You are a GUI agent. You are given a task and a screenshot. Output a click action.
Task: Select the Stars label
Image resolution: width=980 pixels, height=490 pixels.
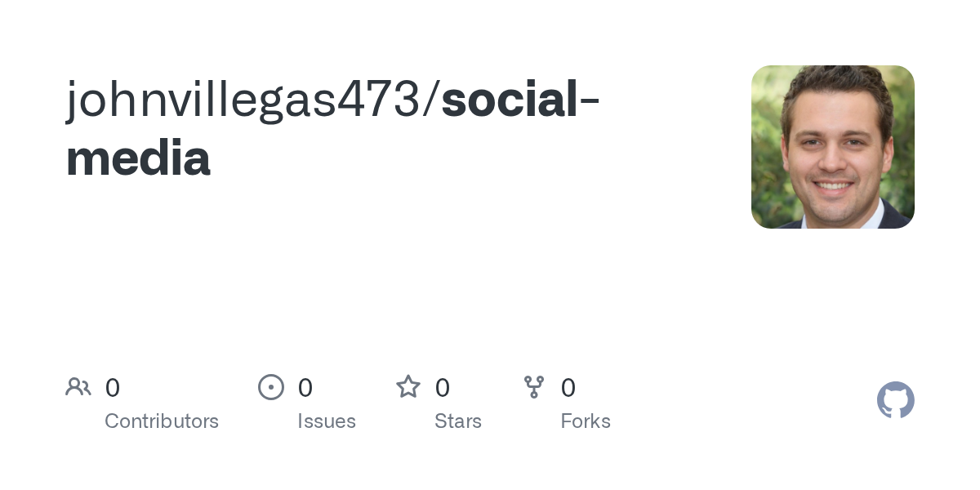point(458,421)
